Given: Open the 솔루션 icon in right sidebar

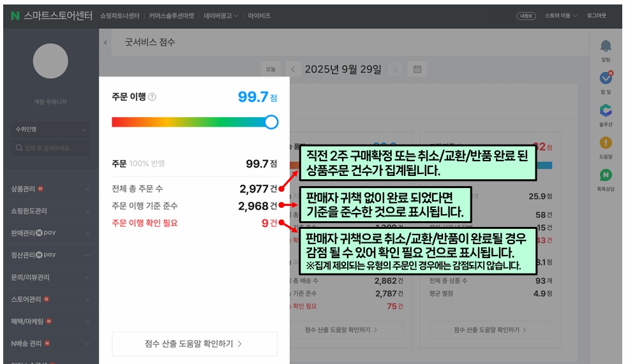Looking at the screenshot, I should 605,110.
